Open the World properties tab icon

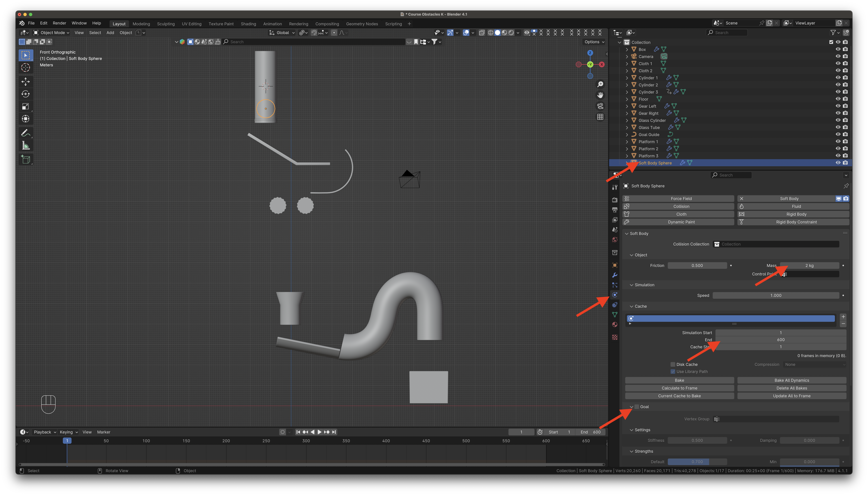614,240
